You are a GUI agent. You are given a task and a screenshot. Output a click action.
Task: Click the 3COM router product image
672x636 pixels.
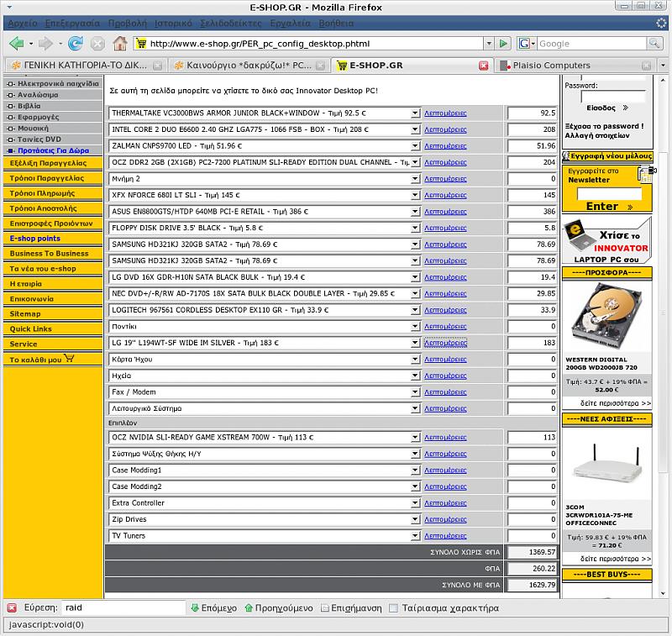[606, 465]
